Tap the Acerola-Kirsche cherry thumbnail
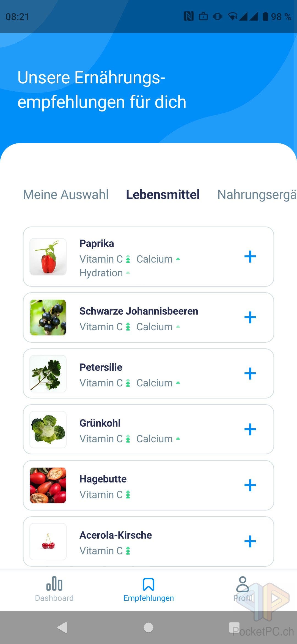The height and width of the screenshot is (644, 297). tap(48, 541)
